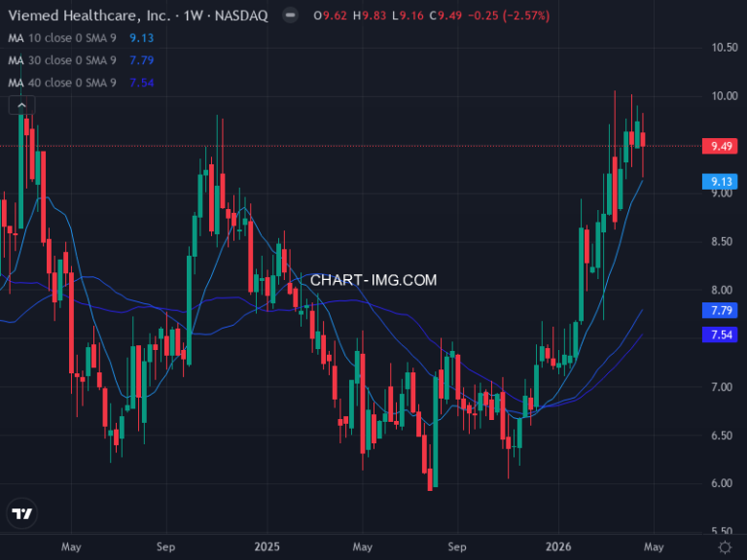Click the Sep label left of 2026
Viewport: 747px width, 560px height.
[457, 547]
